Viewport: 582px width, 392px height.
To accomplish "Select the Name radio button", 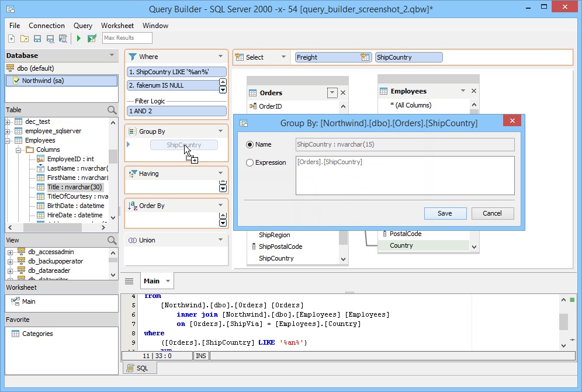I will coord(250,144).
